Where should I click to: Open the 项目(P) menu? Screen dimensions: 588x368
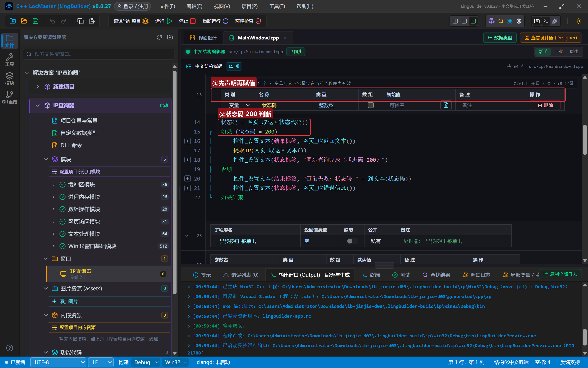[249, 6]
